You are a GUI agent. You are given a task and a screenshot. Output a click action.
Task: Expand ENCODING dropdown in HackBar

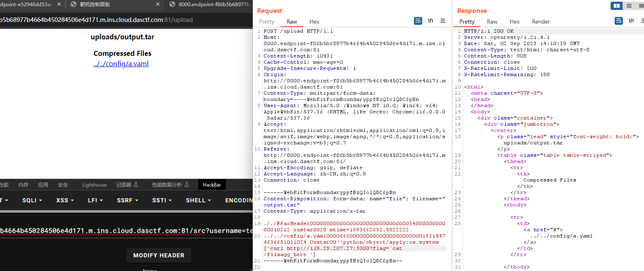[239, 200]
